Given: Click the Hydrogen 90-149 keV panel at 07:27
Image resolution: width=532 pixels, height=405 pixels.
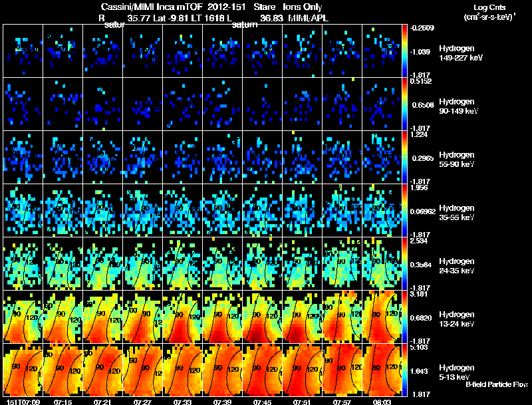Looking at the screenshot, I should click(142, 104).
